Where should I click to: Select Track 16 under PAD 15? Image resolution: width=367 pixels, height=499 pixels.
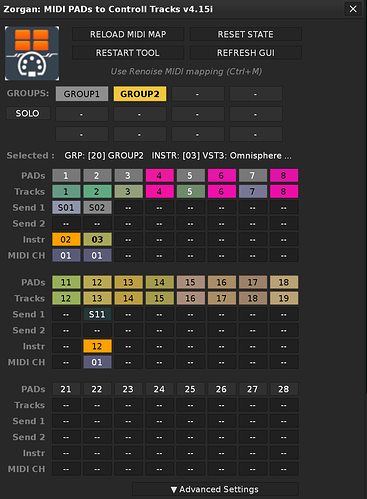click(x=190, y=298)
